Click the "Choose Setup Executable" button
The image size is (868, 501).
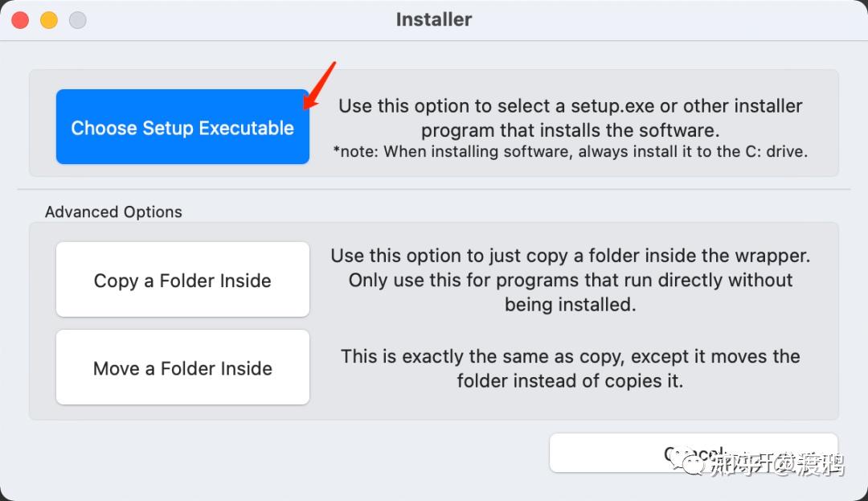[x=182, y=126]
